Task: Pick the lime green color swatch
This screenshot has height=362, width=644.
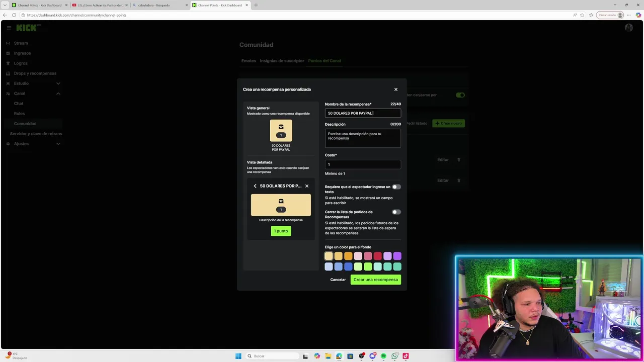Action: pyautogui.click(x=368, y=266)
